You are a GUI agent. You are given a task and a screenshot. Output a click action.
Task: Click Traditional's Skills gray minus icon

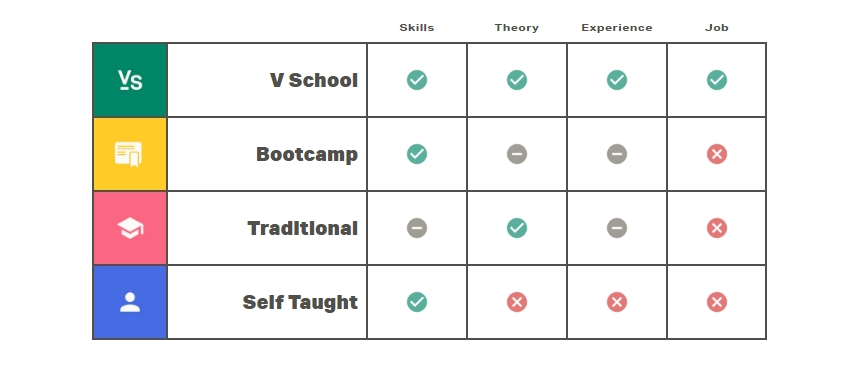click(417, 228)
